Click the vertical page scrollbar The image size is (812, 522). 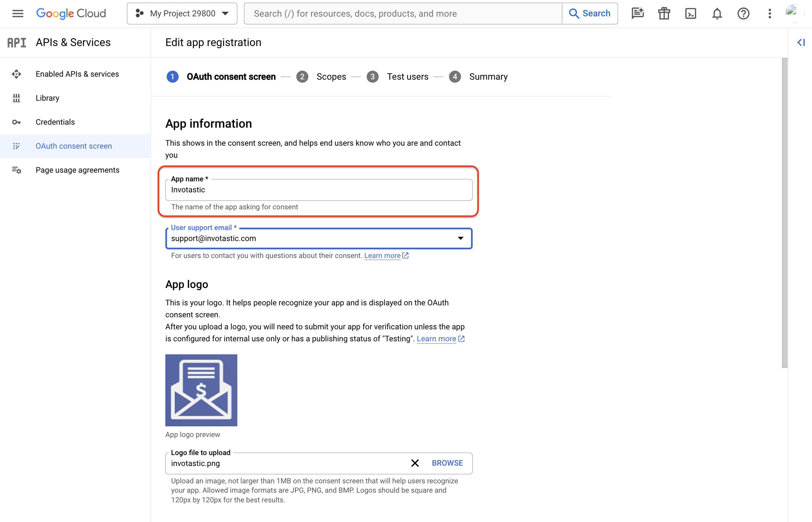click(784, 213)
